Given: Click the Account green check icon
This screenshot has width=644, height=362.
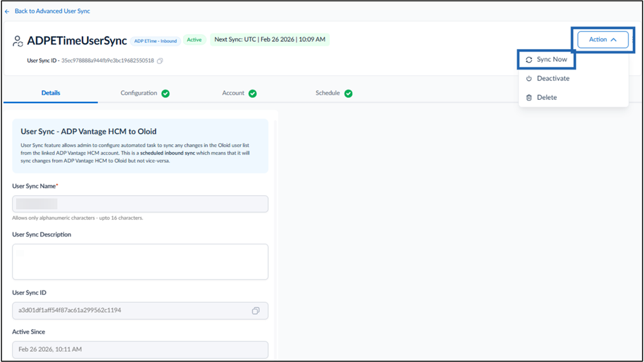Looking at the screenshot, I should (x=253, y=93).
